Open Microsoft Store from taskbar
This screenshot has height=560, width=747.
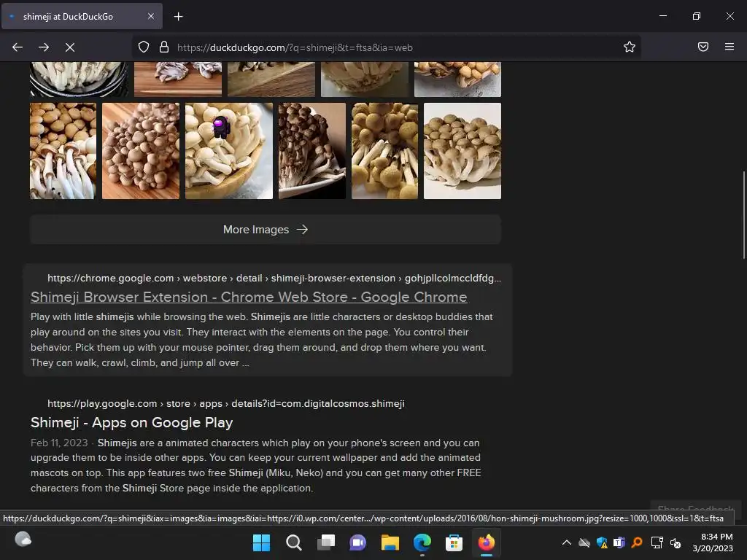pos(454,542)
